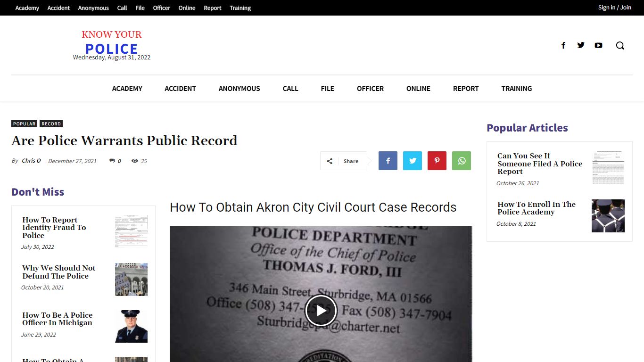Click the RECORD category tag
Screen dimensions: 644x362
pos(51,124)
